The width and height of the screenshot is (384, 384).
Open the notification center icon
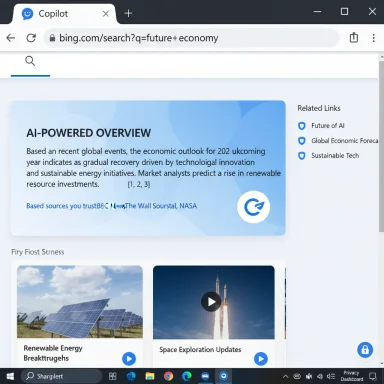coord(373,377)
